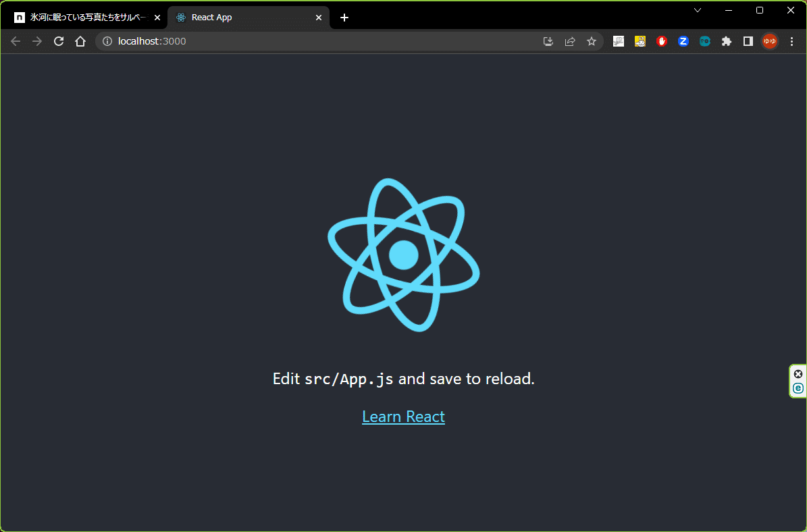The height and width of the screenshot is (532, 807).
Task: Open the browser home page
Action: tap(80, 41)
